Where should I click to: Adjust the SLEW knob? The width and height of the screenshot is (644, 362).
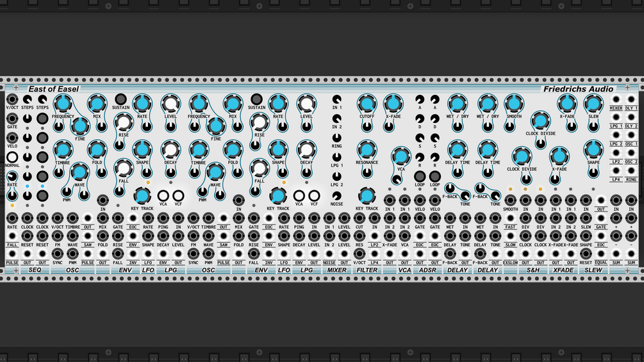point(593,103)
